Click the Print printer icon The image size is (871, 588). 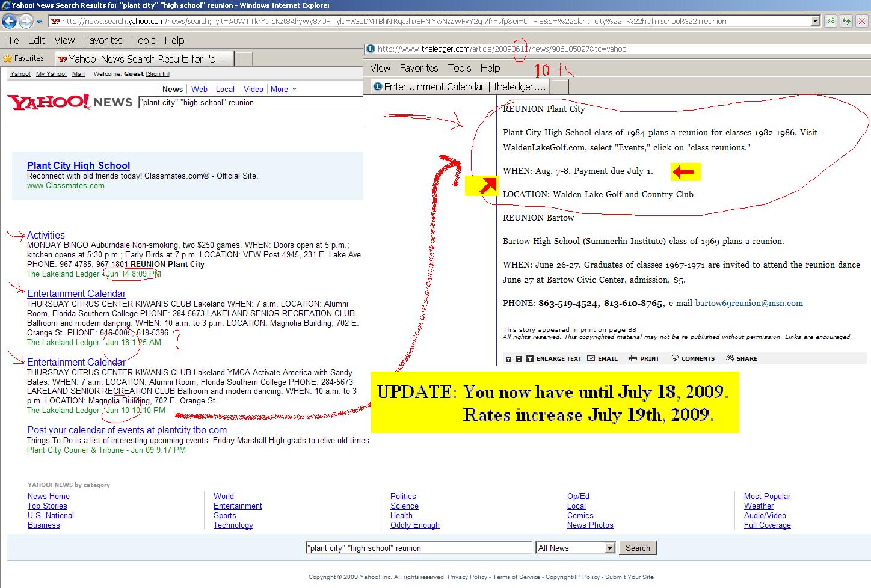(633, 358)
